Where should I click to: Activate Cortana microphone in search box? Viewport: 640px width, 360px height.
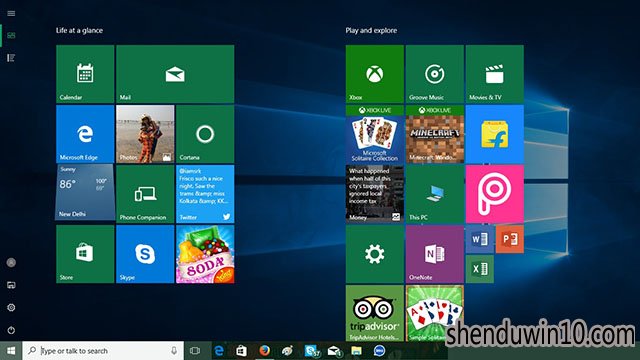click(x=174, y=351)
